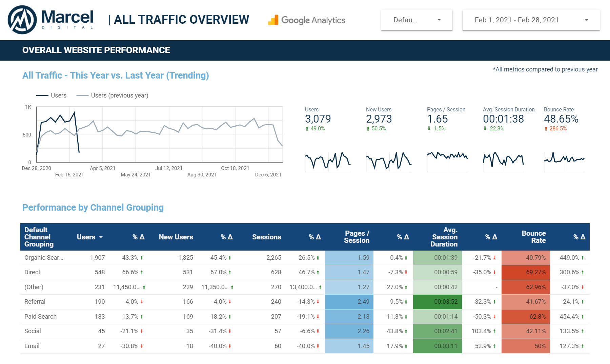
Task: Click the All Traffic trending heading
Action: [x=116, y=75]
